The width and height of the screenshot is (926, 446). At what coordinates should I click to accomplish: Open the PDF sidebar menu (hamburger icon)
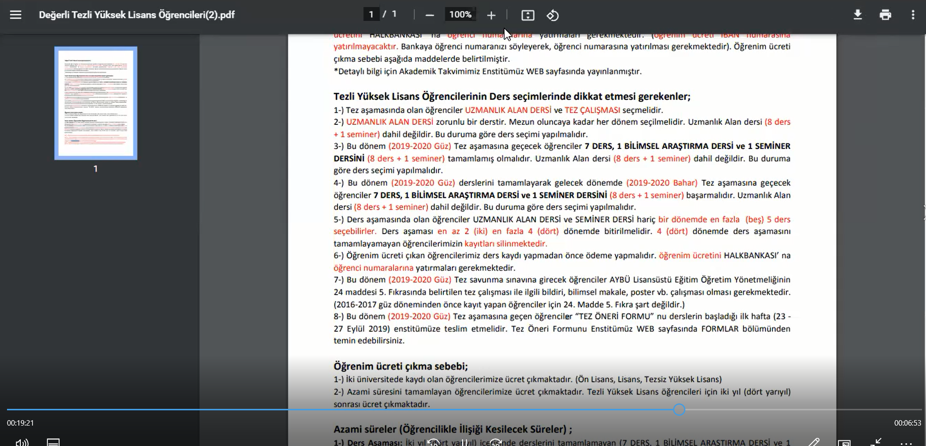[x=15, y=15]
